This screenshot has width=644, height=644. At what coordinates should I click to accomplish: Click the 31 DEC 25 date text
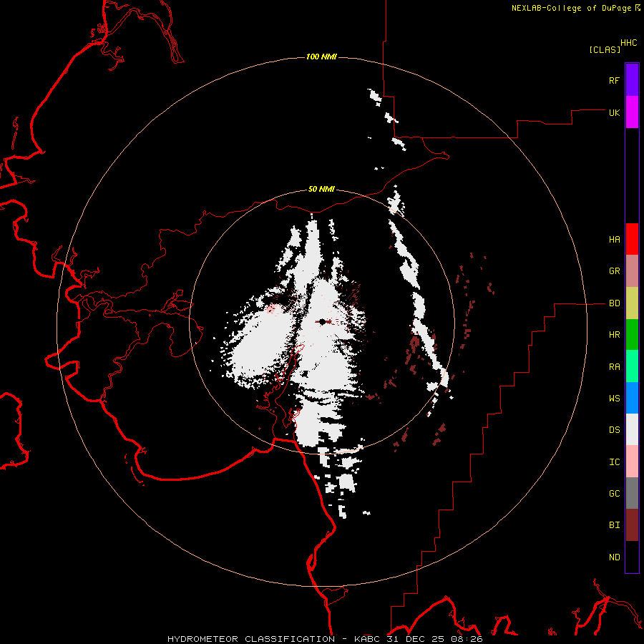point(416,639)
